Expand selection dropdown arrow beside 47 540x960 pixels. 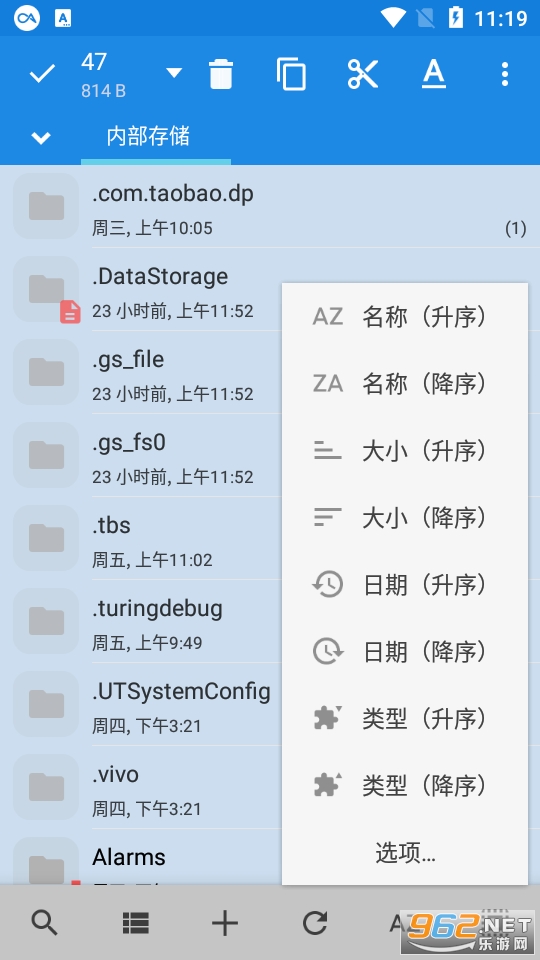[174, 73]
